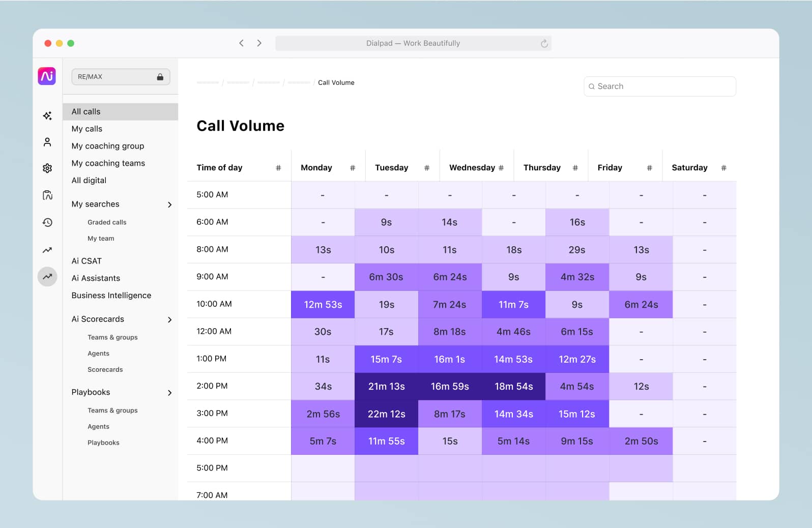The image size is (812, 528).
Task: Open the Ai sparkle icon in sidebar
Action: 47,116
